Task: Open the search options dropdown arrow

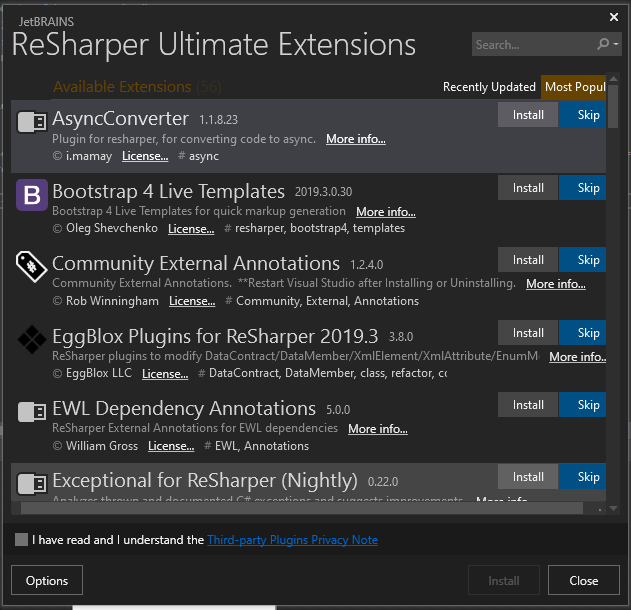Action: [x=616, y=44]
